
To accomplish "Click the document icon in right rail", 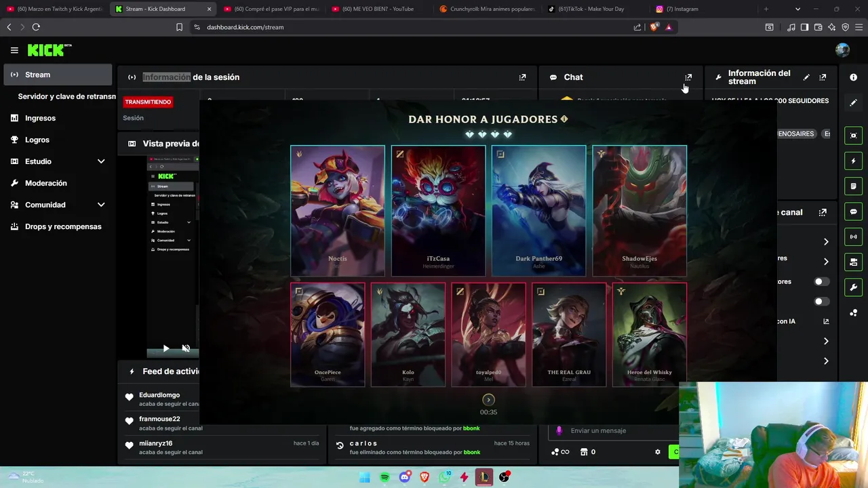I will coord(853,186).
